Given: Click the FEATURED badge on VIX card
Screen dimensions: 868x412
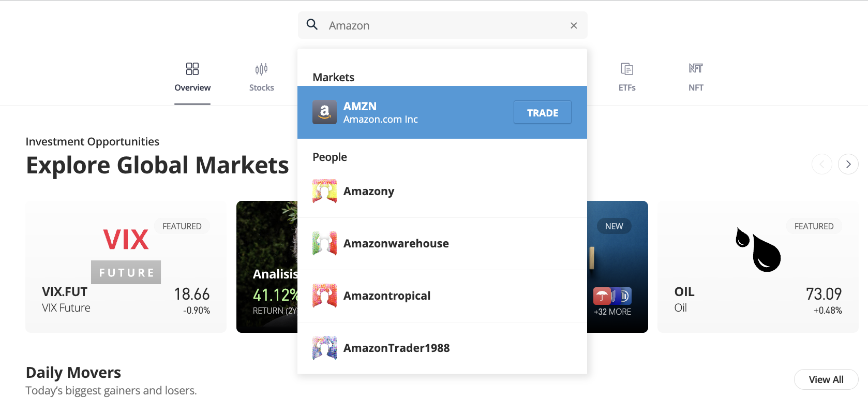Looking at the screenshot, I should click(x=182, y=226).
